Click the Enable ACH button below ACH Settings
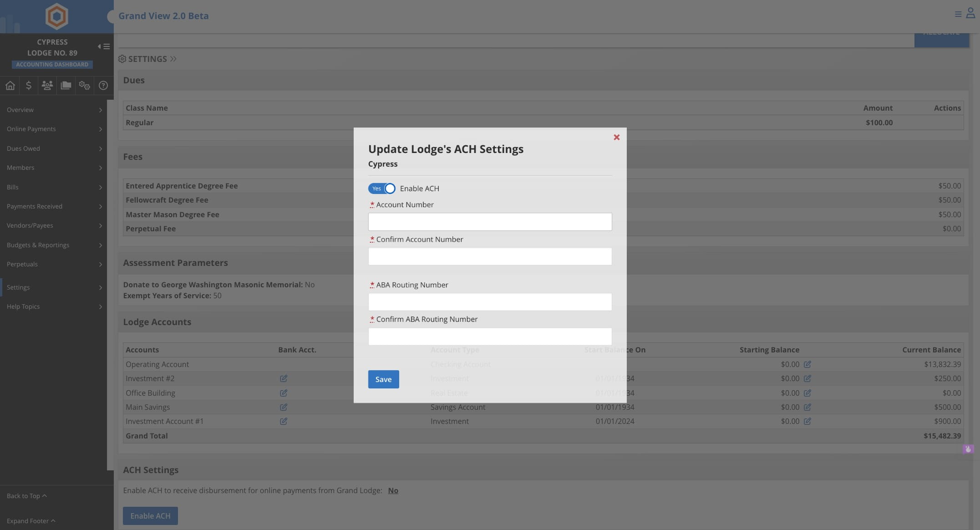The width and height of the screenshot is (980, 530). (150, 516)
